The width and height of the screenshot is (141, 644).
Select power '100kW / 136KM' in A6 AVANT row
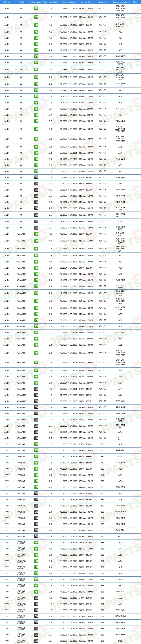tap(86, 308)
